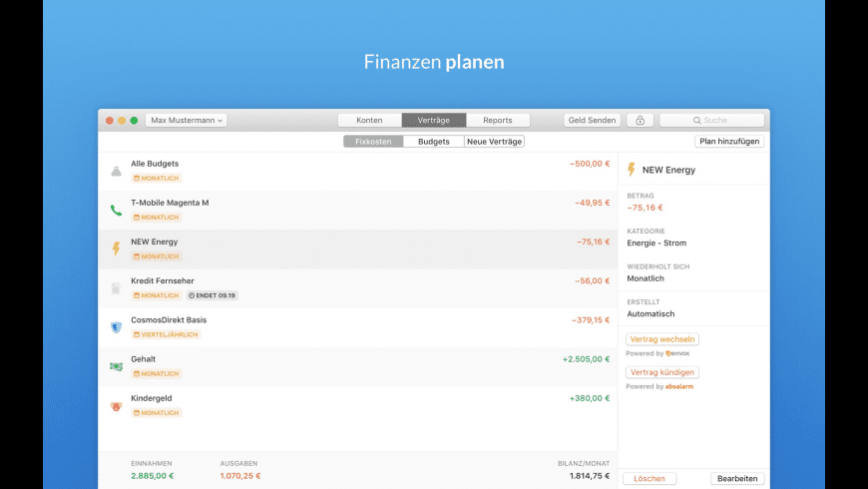
Task: Click the -49,95 € amount
Action: pos(592,203)
